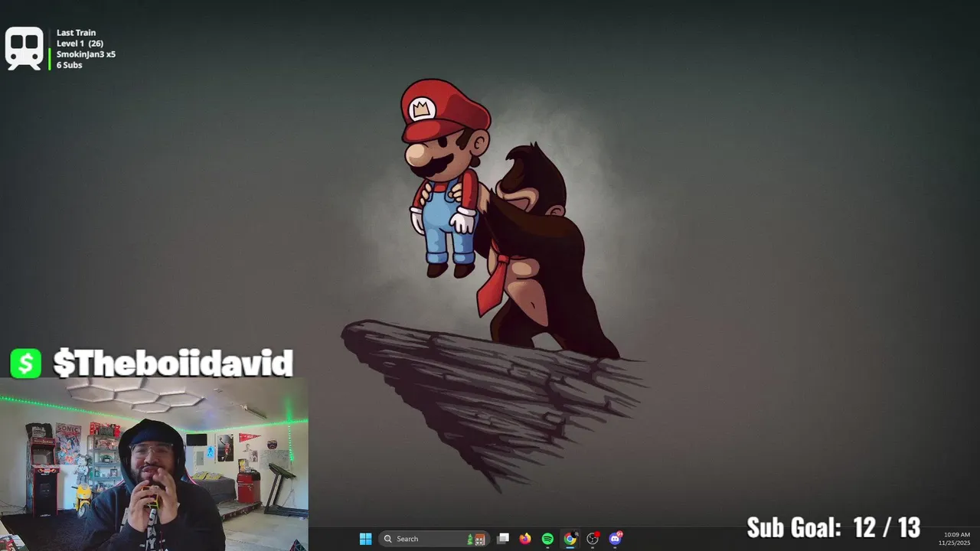Image resolution: width=980 pixels, height=551 pixels.
Task: Click the $Theboiidavid cash tag text
Action: click(173, 364)
